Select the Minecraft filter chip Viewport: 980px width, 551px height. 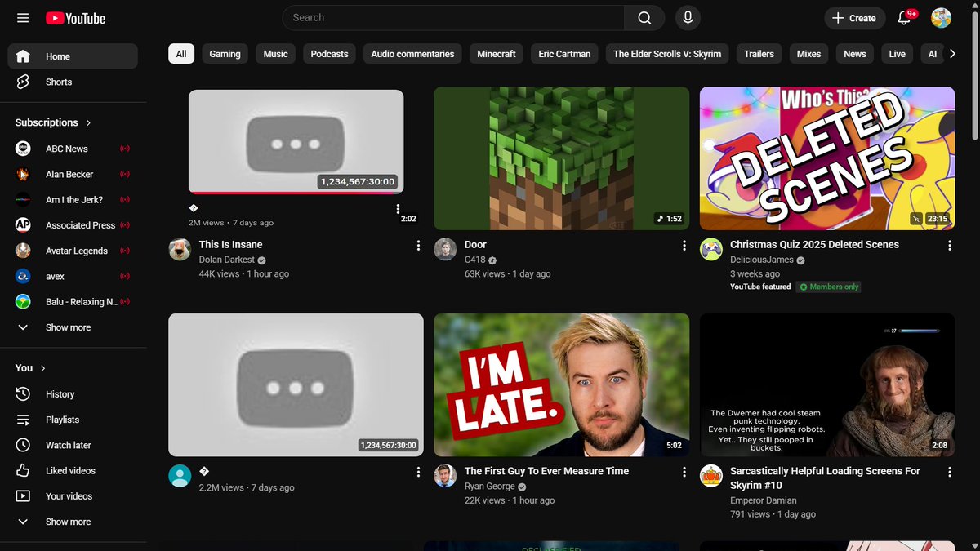[497, 54]
